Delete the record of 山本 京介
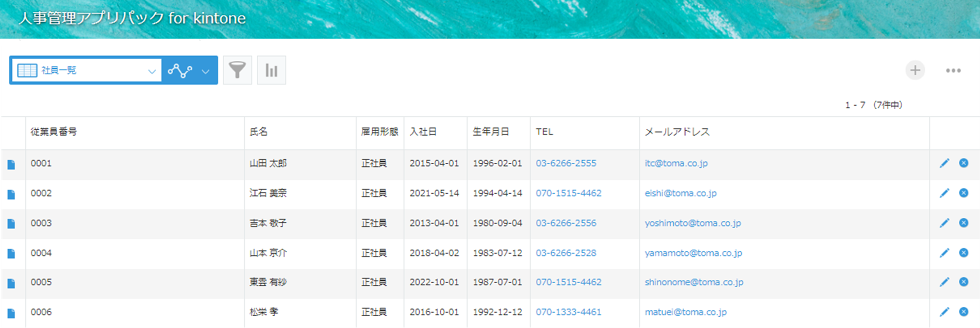The image size is (980, 328). pos(964,253)
